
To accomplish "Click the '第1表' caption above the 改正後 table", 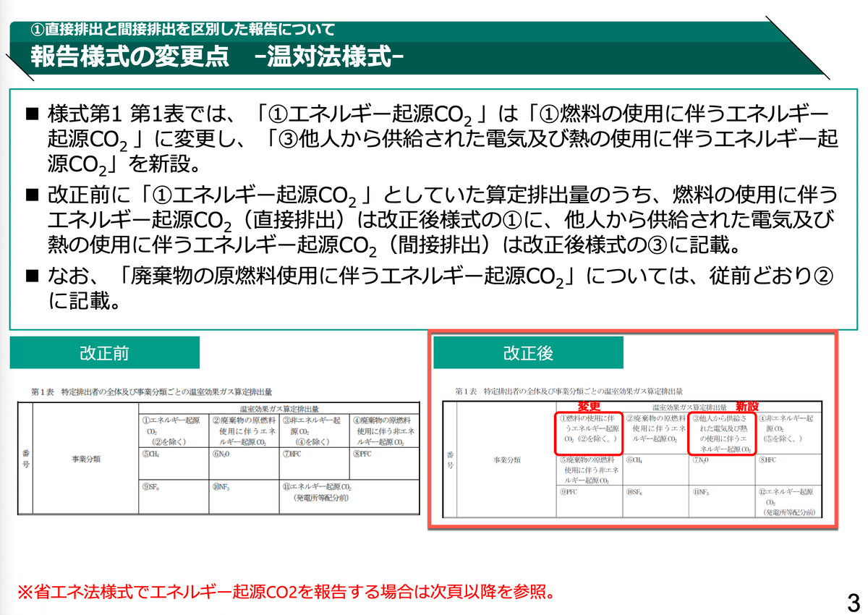I will coord(569,391).
